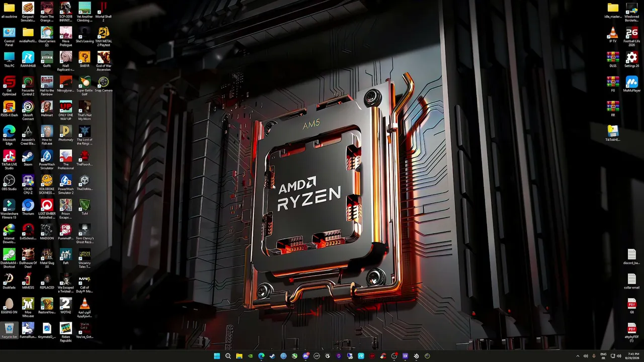Click the Raft game shortcut

coord(66,256)
